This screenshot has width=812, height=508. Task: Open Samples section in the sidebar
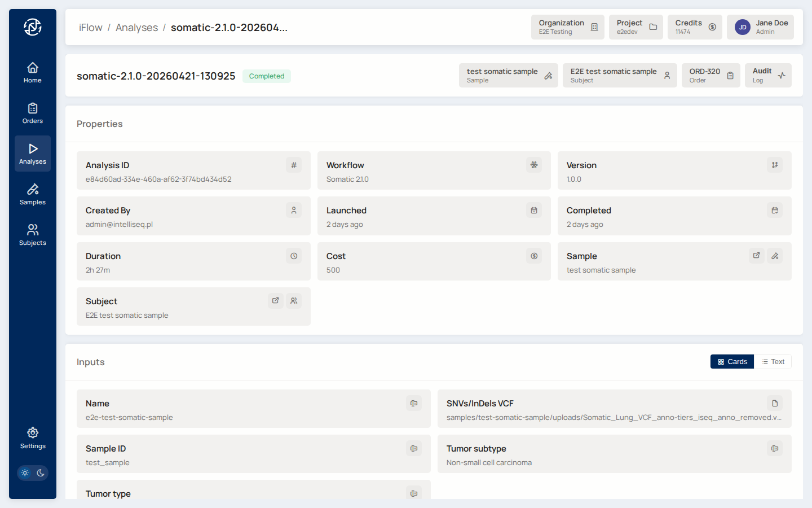pos(33,195)
